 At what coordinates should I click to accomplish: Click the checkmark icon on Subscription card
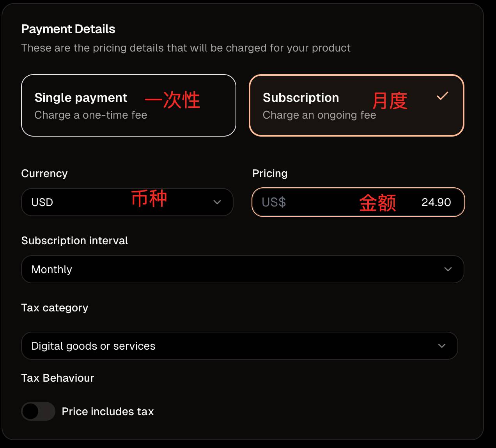[442, 96]
